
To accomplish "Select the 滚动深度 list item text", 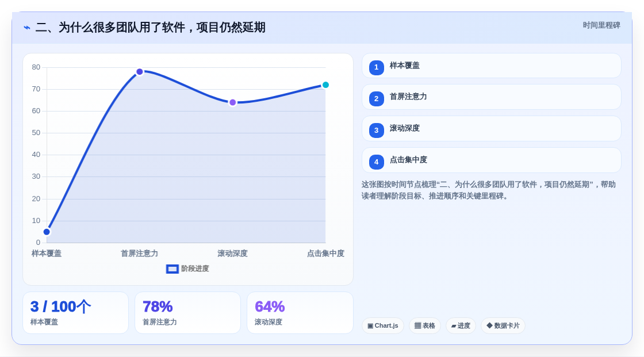I will pyautogui.click(x=405, y=128).
